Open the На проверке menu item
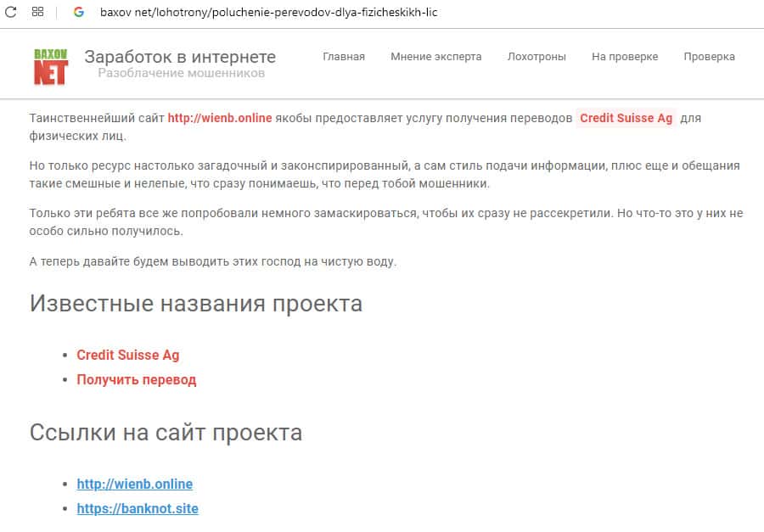Image resolution: width=764 pixels, height=532 pixels. 625,57
